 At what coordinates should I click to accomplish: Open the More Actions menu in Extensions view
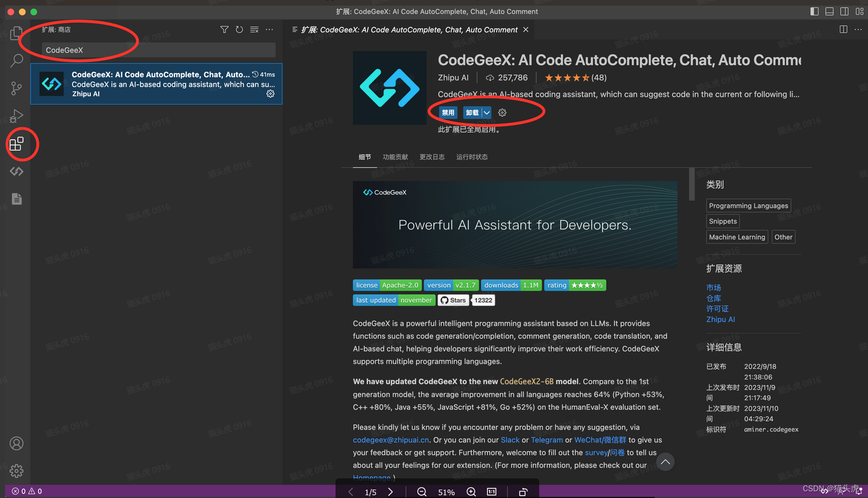(x=269, y=30)
